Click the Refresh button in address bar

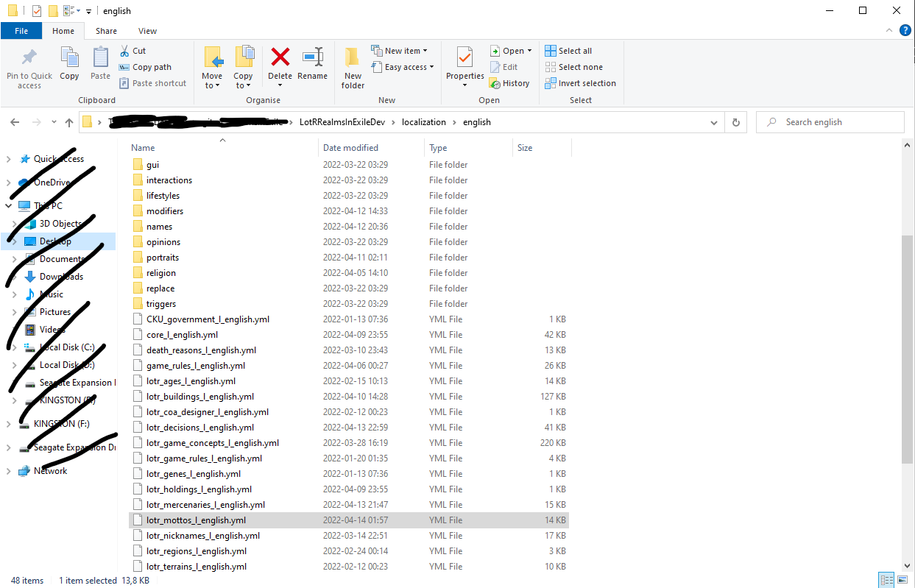click(735, 122)
